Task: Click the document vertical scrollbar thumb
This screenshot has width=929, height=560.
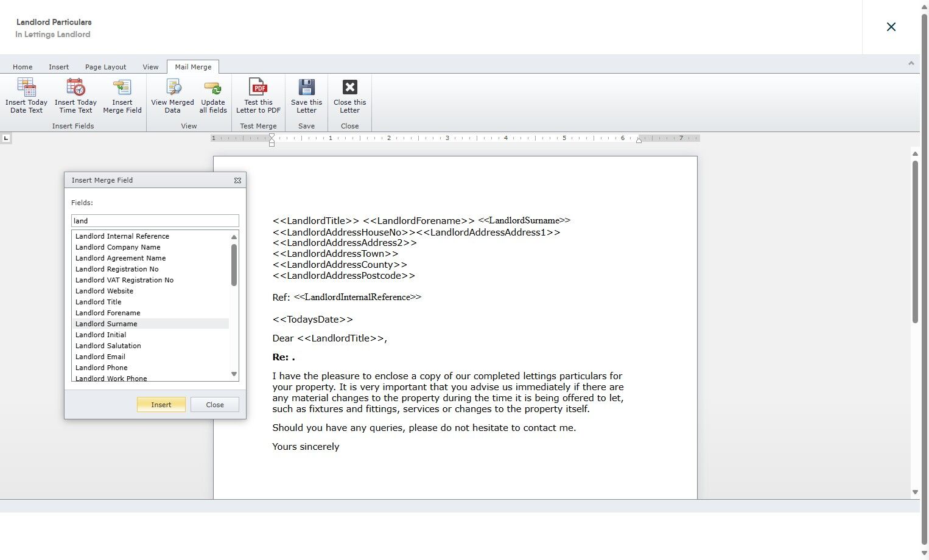Action: [x=915, y=242]
